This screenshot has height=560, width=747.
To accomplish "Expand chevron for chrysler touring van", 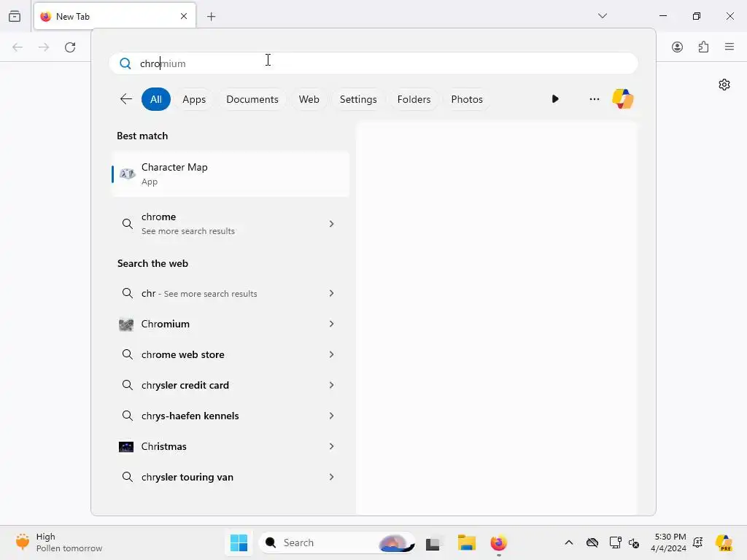I will [331, 477].
